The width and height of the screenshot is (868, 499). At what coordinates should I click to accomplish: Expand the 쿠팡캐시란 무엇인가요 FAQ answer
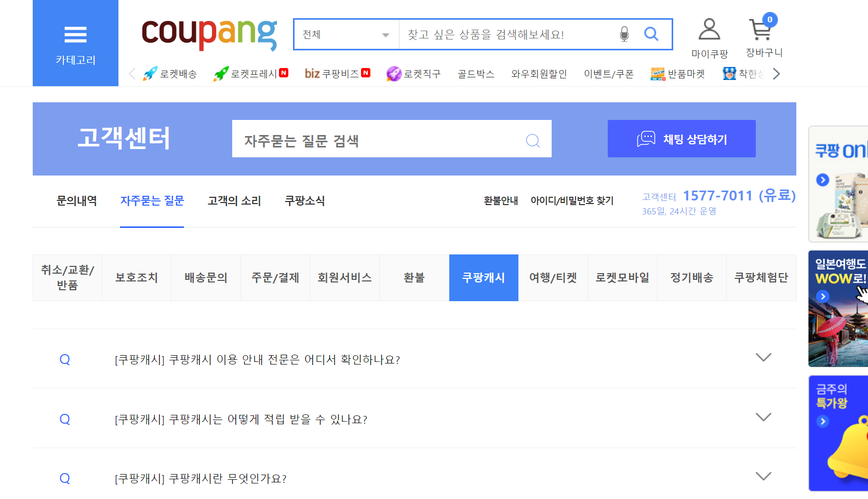763,477
